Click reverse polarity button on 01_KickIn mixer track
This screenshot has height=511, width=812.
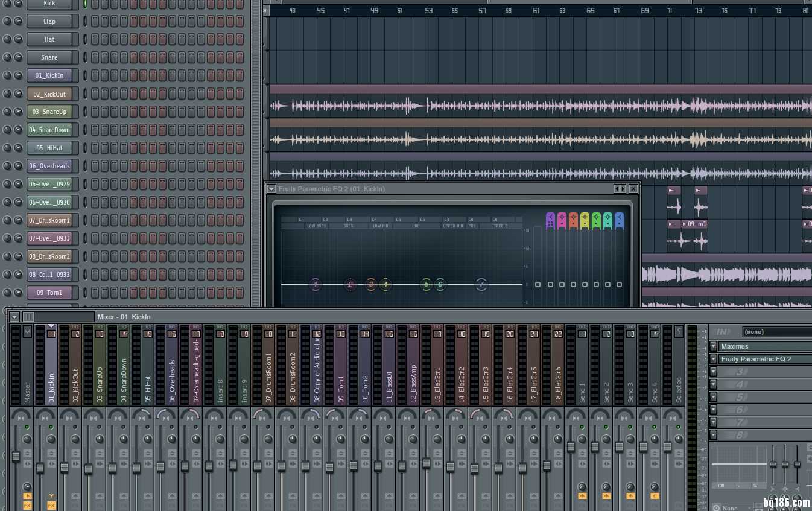(51, 453)
